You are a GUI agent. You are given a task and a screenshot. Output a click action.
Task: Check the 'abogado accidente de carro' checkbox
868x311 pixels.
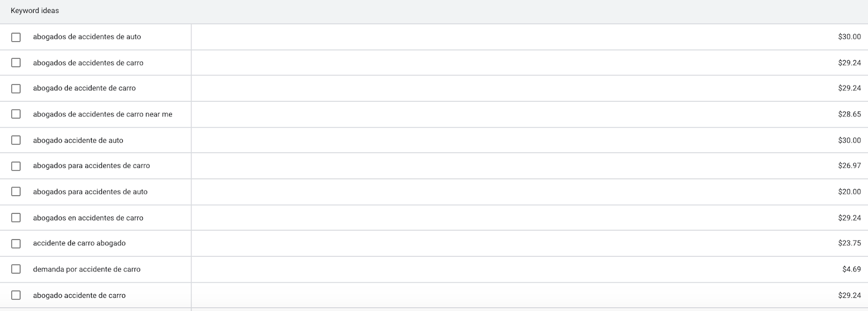(16, 295)
